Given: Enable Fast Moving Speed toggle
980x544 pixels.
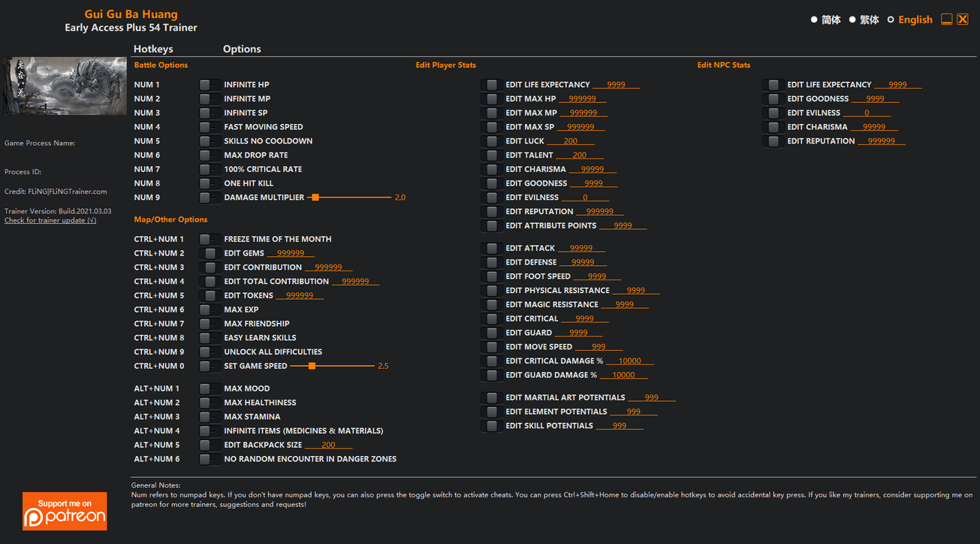Looking at the screenshot, I should coord(210,127).
